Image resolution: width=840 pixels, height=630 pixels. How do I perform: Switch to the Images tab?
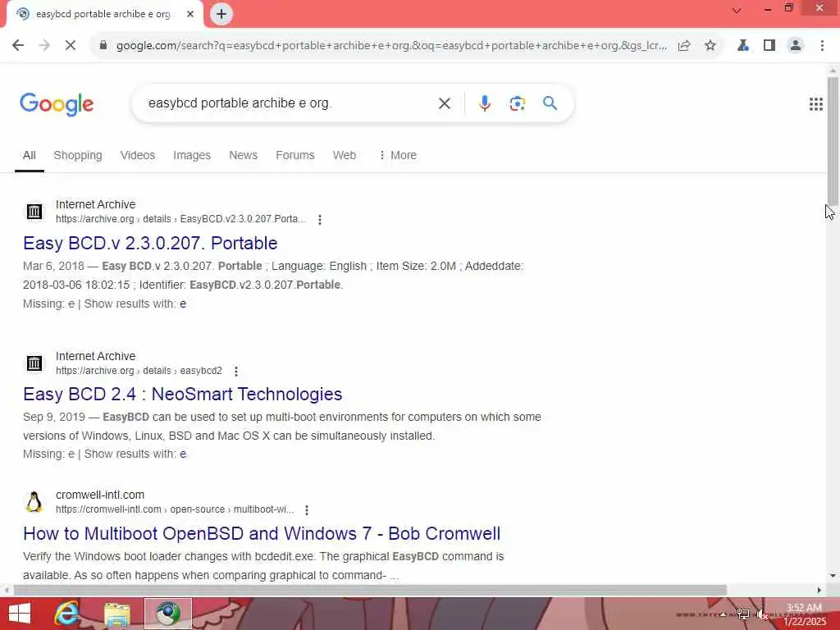(x=192, y=155)
